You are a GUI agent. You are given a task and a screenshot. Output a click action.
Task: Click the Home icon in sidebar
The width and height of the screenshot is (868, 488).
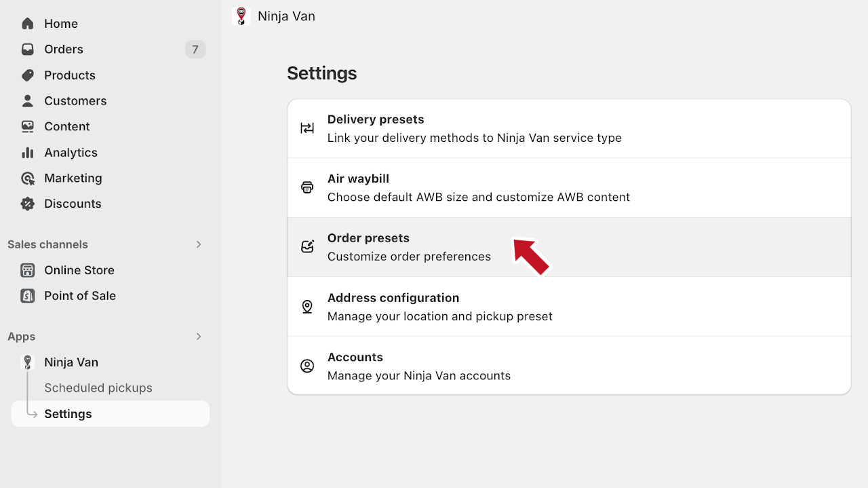pyautogui.click(x=28, y=24)
